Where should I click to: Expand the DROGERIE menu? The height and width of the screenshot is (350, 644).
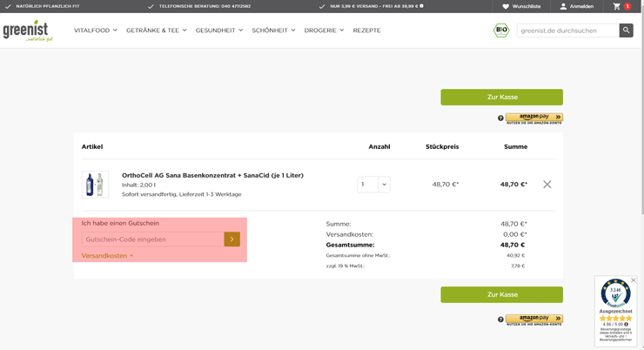324,30
